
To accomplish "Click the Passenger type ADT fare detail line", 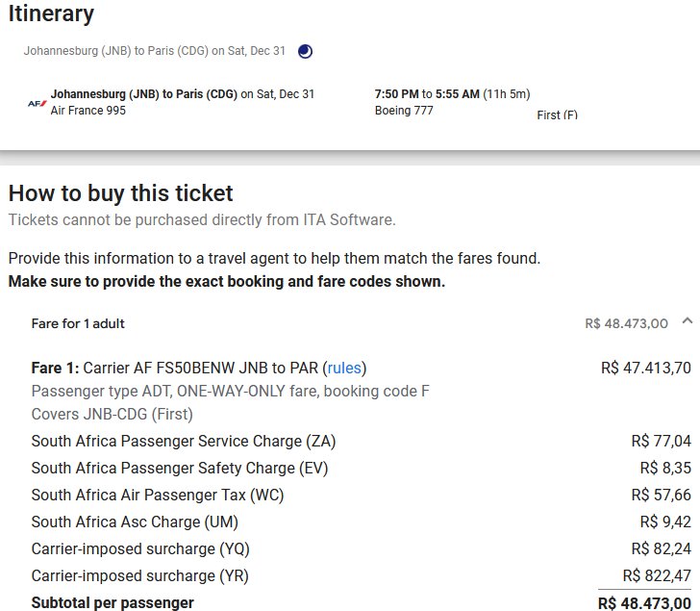I will pyautogui.click(x=231, y=392).
